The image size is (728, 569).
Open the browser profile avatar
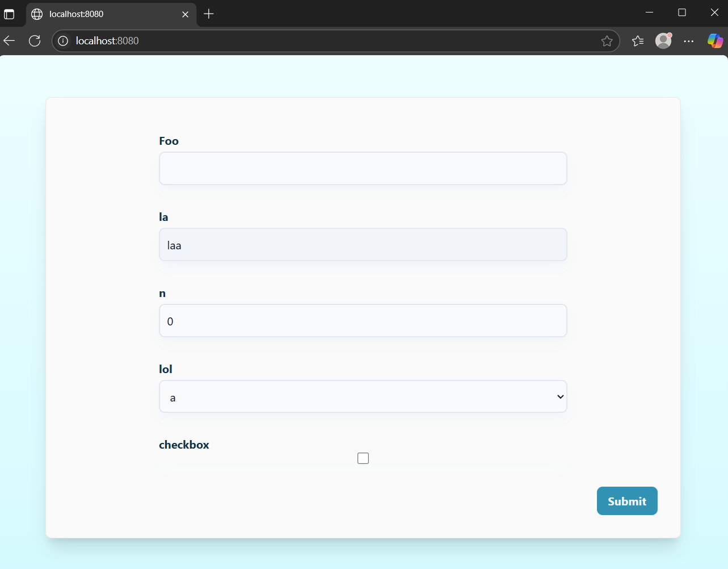[x=663, y=40]
